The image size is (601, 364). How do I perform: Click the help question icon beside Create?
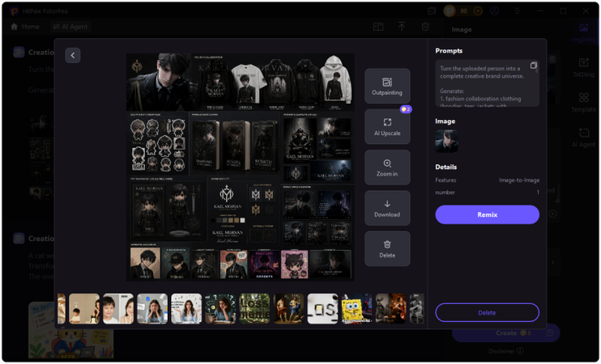[550, 333]
